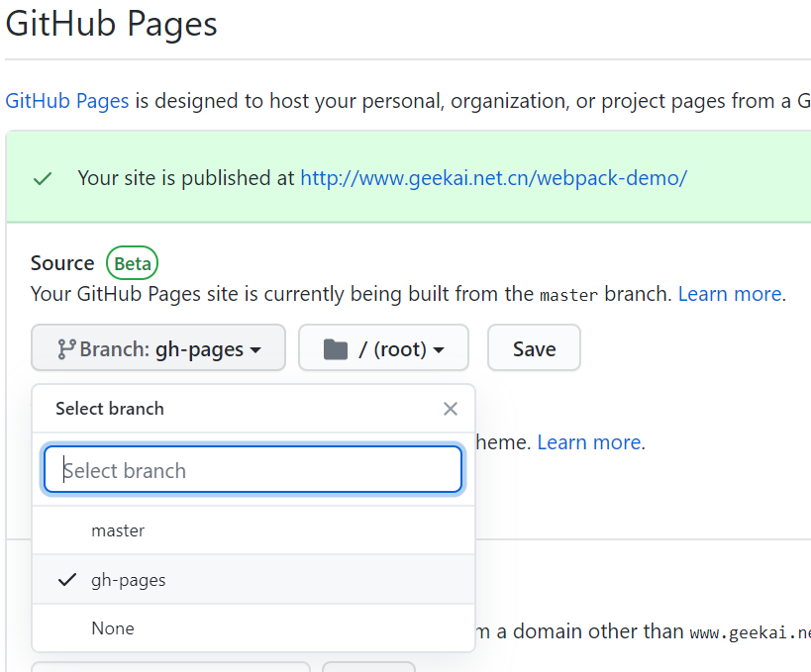Viewport: 811px width, 672px height.
Task: Click the GitHub Pages heading
Action: point(111,25)
